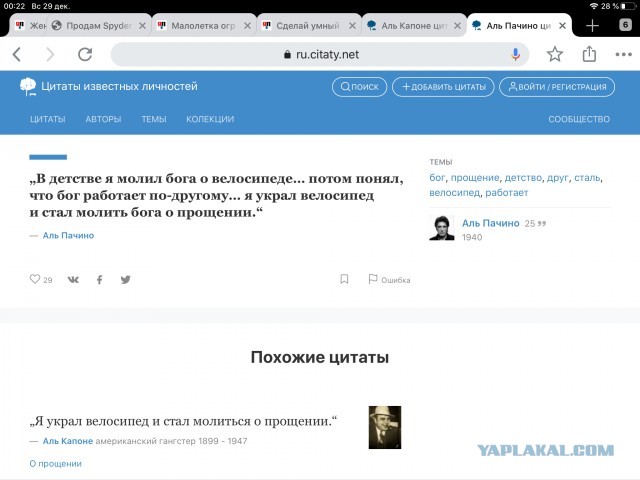Open the О прощении category link
The image size is (640, 480).
56,464
